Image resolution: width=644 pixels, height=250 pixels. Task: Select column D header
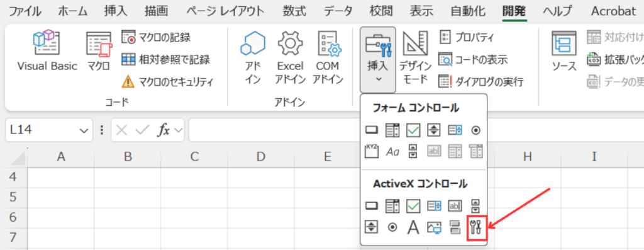[260, 156]
